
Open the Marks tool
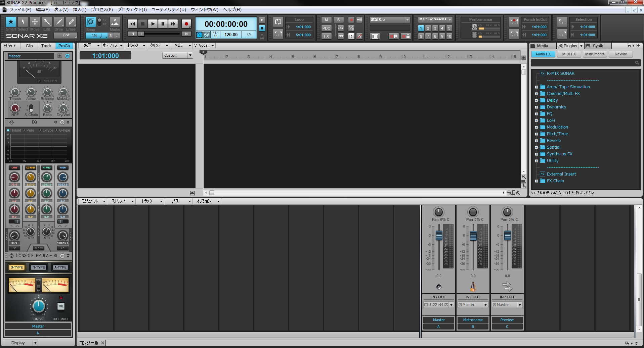115,22
